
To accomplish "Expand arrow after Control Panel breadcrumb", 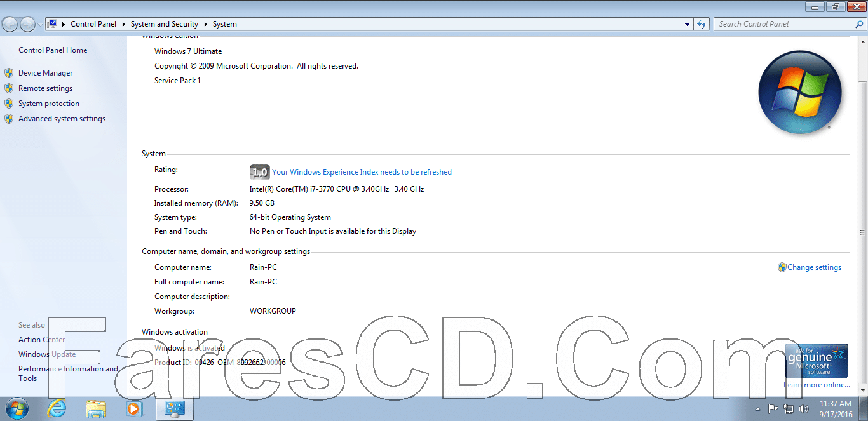I will tap(123, 24).
